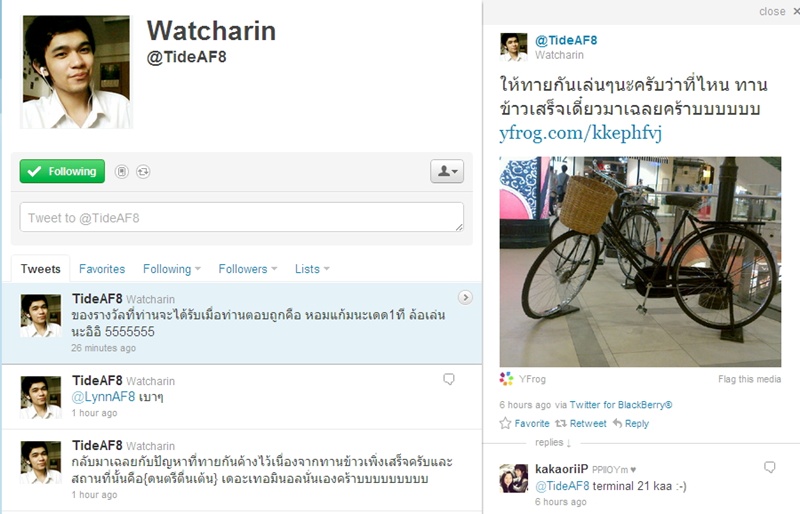Click the Reply arrow icon

617,423
